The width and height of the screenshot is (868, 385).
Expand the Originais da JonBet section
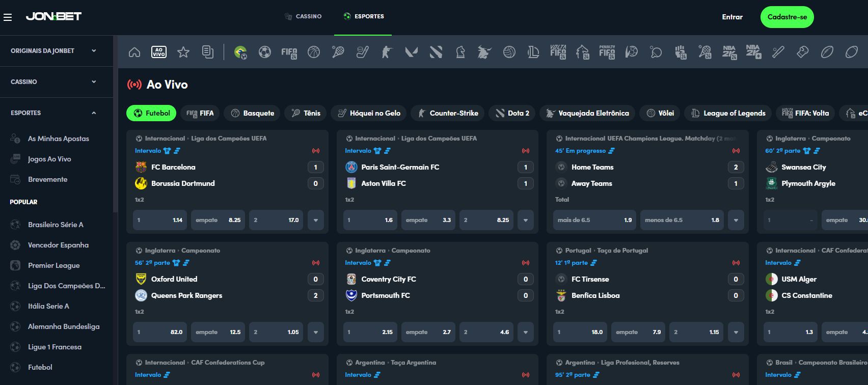pos(54,51)
